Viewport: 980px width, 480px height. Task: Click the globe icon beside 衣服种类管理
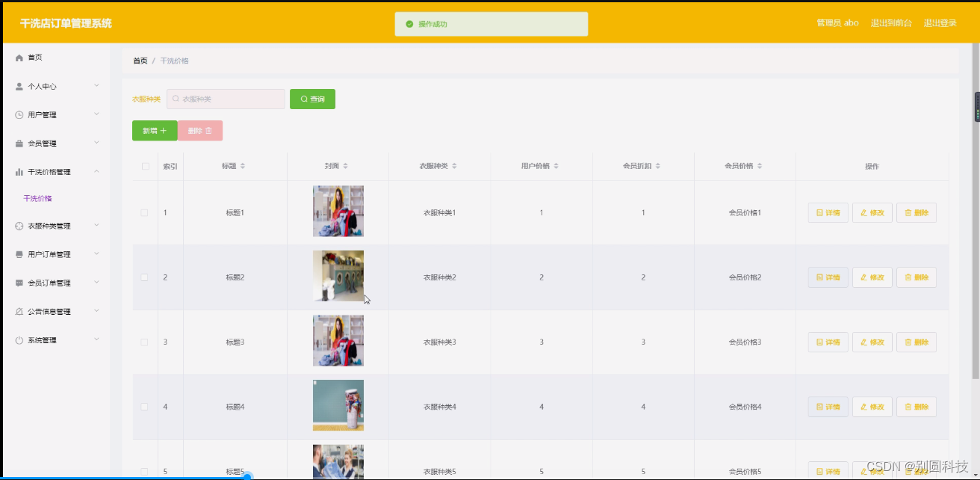tap(20, 226)
